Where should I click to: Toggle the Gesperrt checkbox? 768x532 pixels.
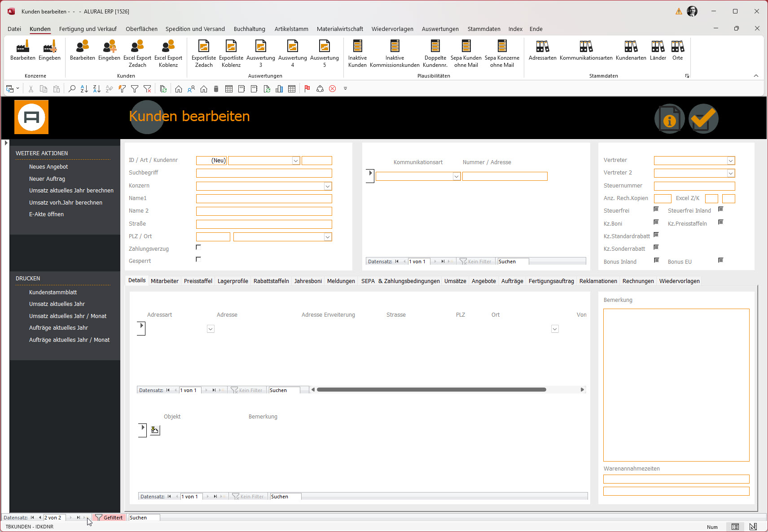click(x=198, y=259)
